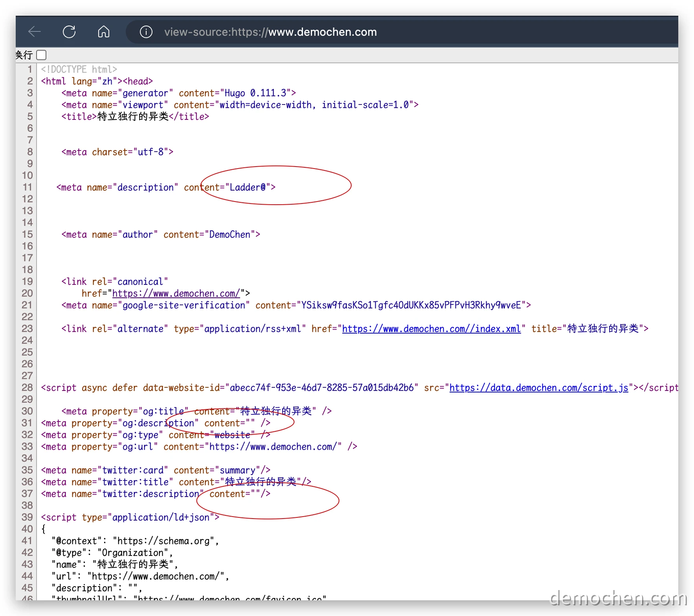
Task: Open the browser home page
Action: click(x=104, y=32)
